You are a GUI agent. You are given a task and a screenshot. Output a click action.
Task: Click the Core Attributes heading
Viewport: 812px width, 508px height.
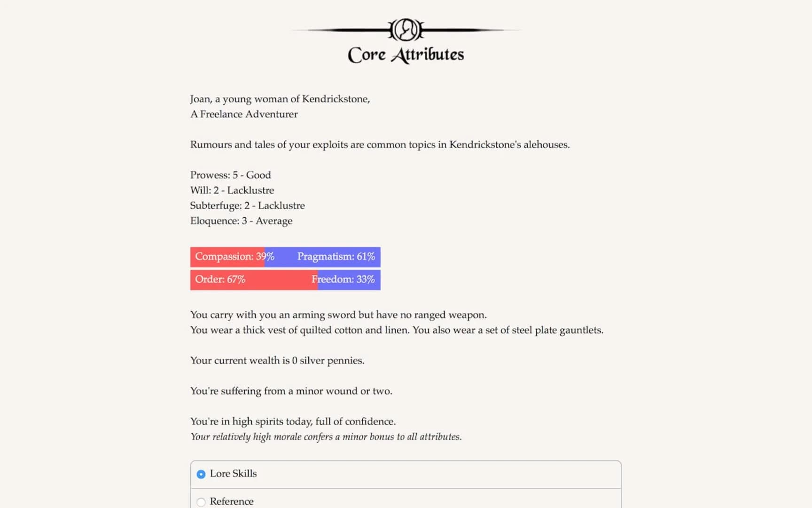[406, 55]
